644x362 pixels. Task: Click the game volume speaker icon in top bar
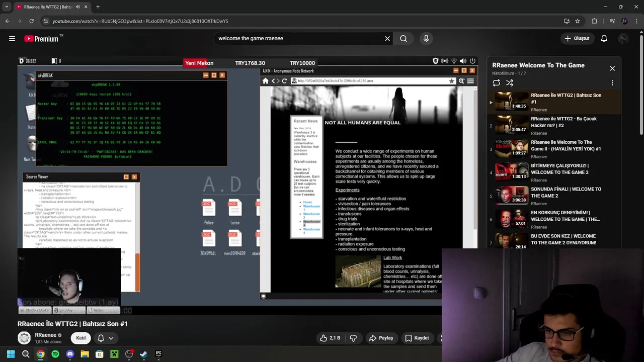point(463,61)
